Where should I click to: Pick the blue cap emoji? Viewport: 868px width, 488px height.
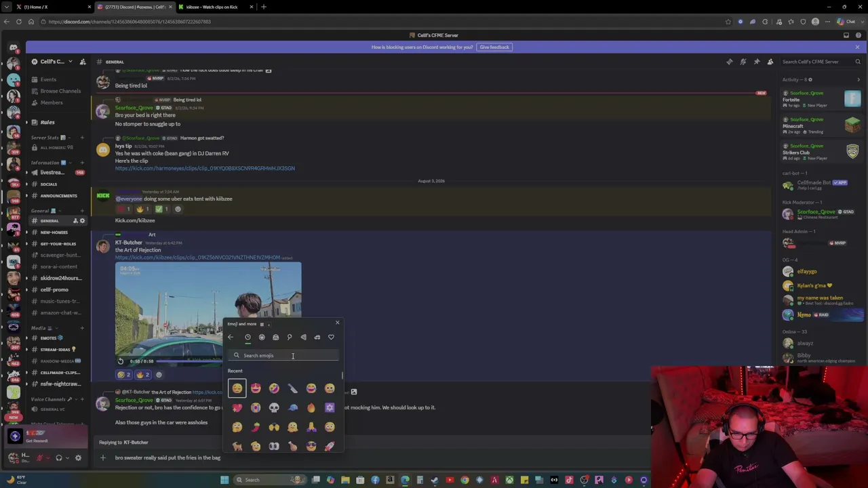point(292,407)
